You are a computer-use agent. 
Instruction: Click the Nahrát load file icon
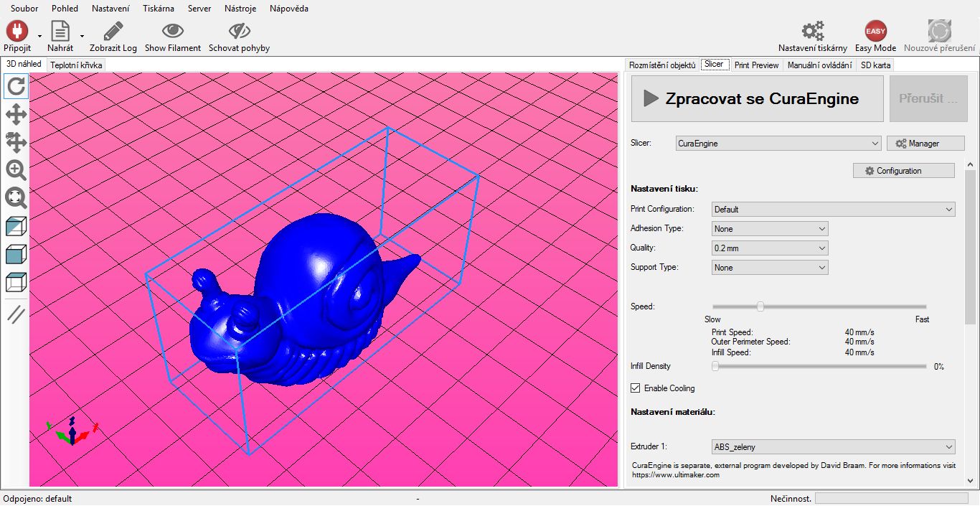point(60,32)
